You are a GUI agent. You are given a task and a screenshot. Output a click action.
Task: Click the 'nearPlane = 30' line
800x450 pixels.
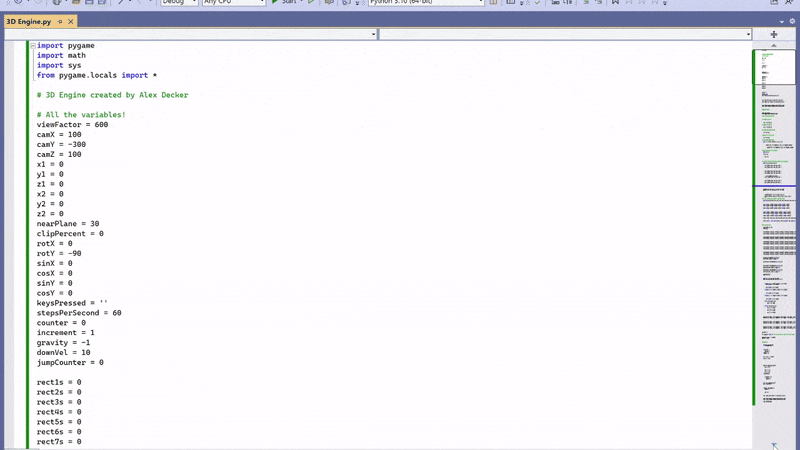[68, 223]
